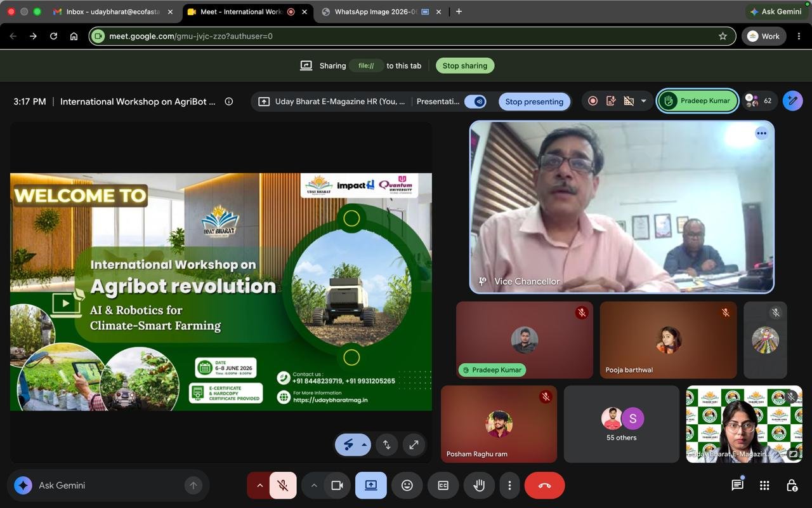Reload the Meet page

[x=53, y=36]
